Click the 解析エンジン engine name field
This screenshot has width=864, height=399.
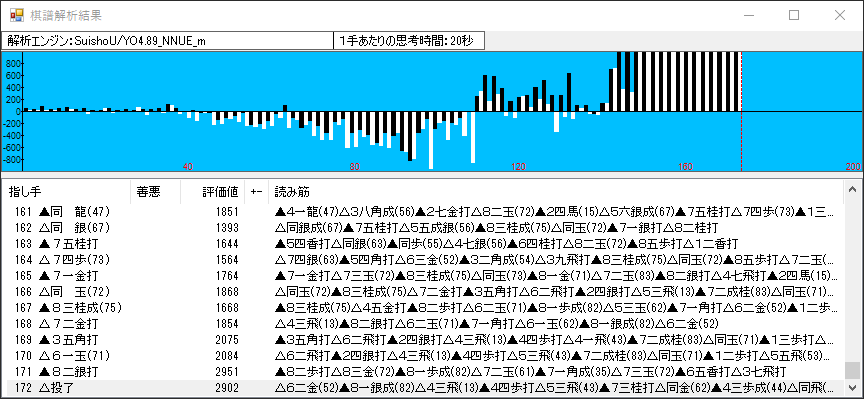coord(168,41)
